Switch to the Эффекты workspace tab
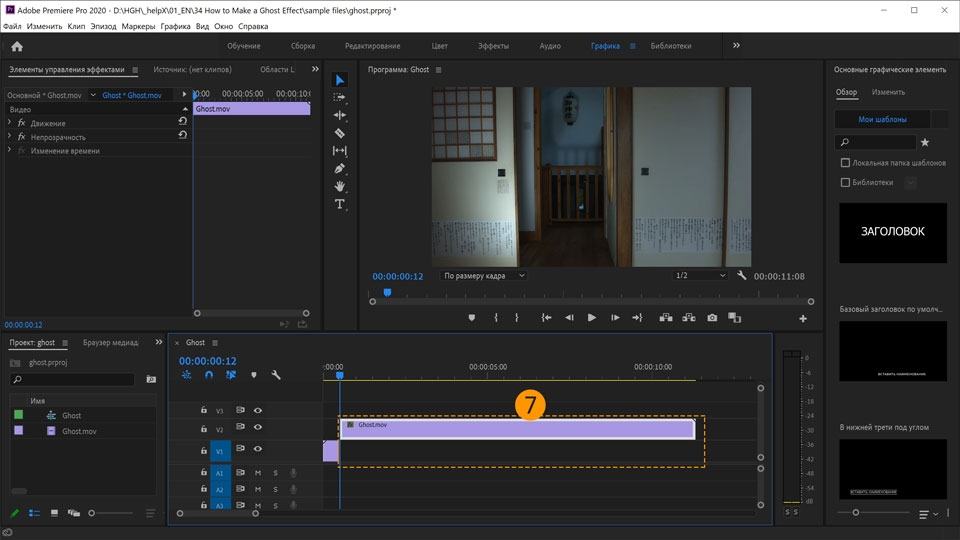Screen dimensions: 960x540 tap(493, 46)
